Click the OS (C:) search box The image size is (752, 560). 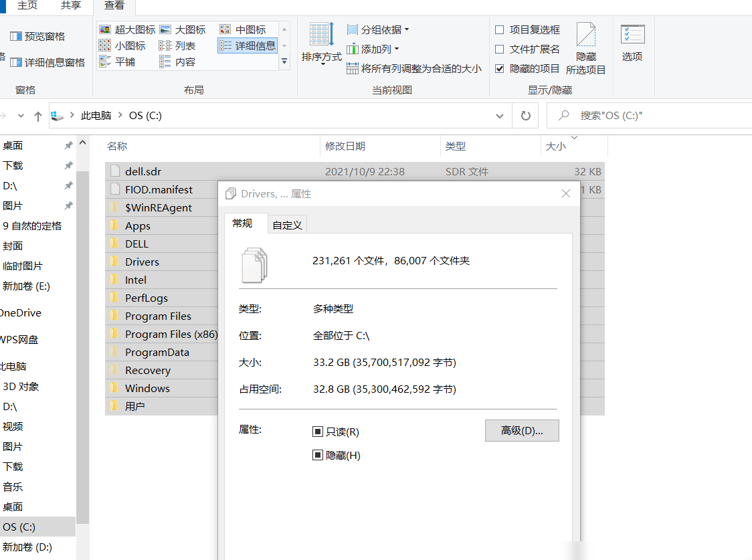pyautogui.click(x=649, y=116)
